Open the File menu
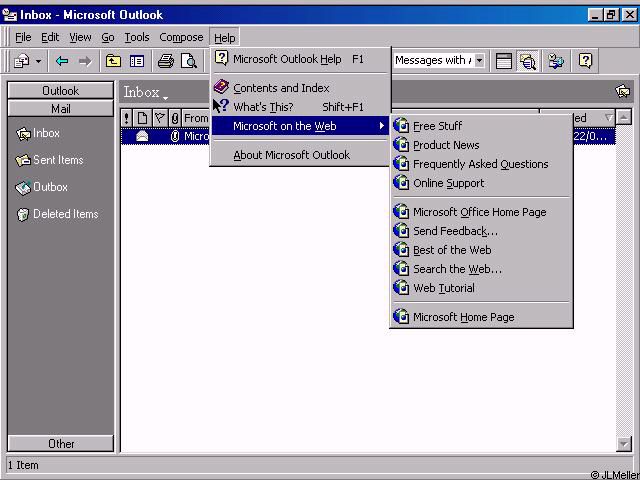Screen dimensions: 640x480 23,38
